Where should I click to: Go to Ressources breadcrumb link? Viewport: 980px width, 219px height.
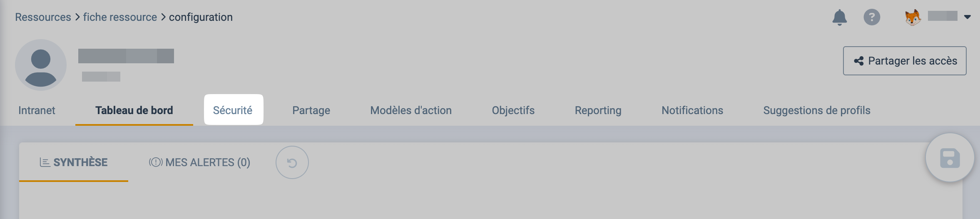pyautogui.click(x=43, y=17)
